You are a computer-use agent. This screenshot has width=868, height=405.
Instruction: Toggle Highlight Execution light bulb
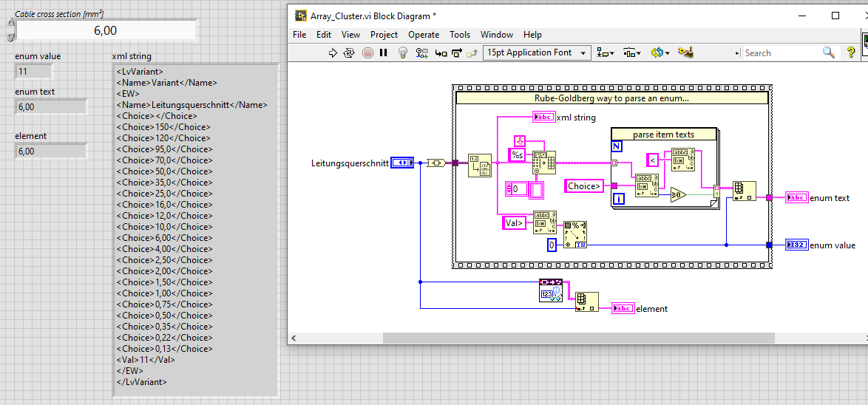pos(403,53)
